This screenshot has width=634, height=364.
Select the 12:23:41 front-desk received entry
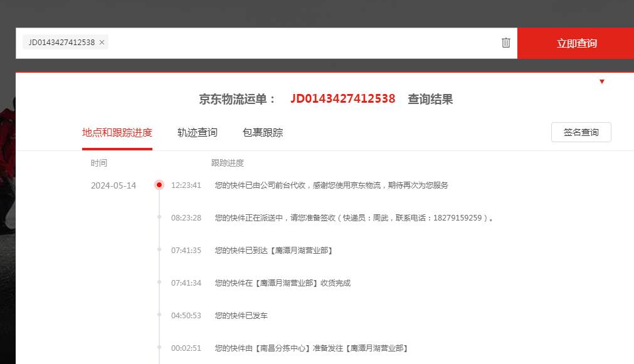pos(332,185)
